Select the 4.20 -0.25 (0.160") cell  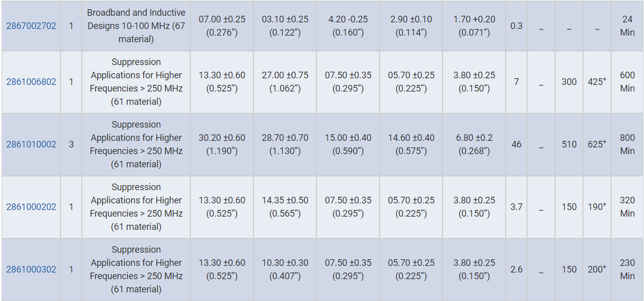pos(348,26)
